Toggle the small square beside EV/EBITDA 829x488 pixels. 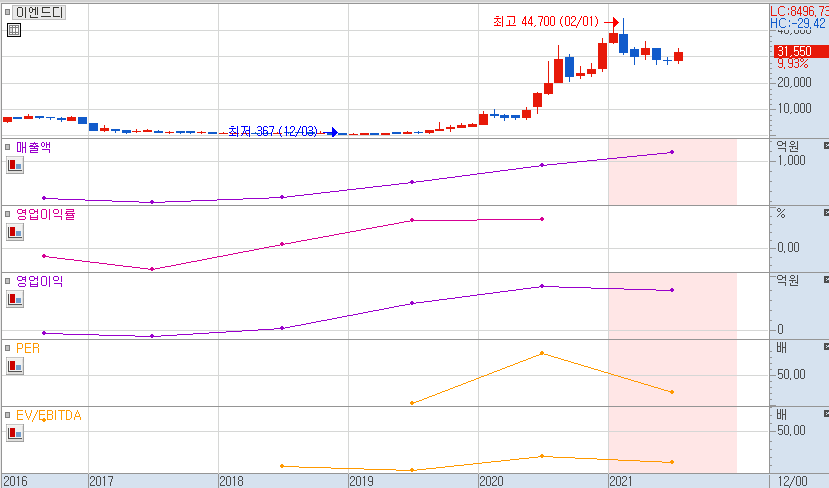tap(7, 416)
